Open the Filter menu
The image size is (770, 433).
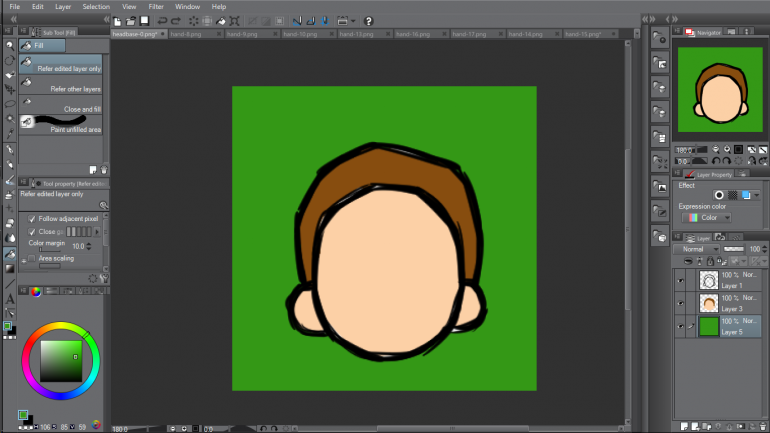pyautogui.click(x=156, y=7)
